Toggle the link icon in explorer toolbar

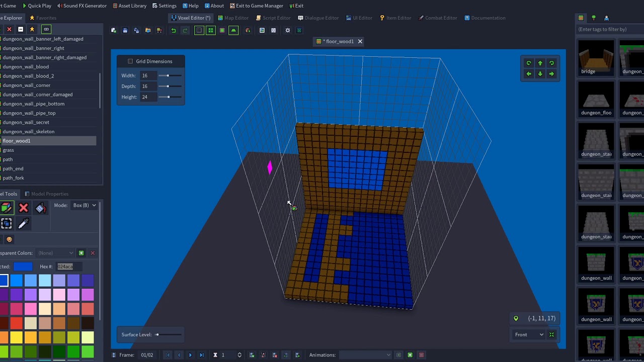point(46,29)
